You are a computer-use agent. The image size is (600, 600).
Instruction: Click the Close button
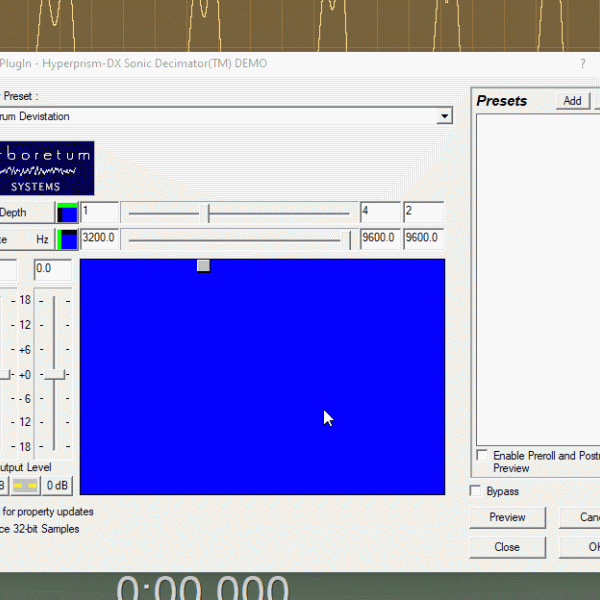[507, 548]
